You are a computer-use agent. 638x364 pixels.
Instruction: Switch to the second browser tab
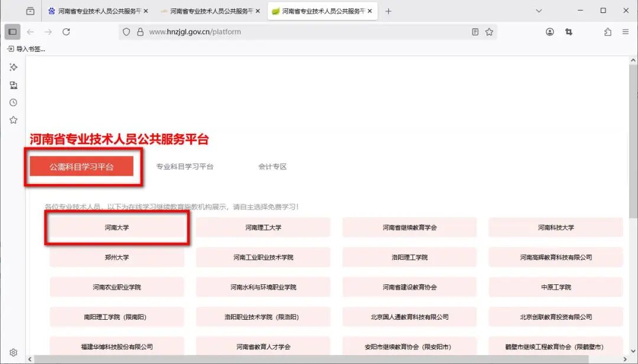click(x=210, y=11)
